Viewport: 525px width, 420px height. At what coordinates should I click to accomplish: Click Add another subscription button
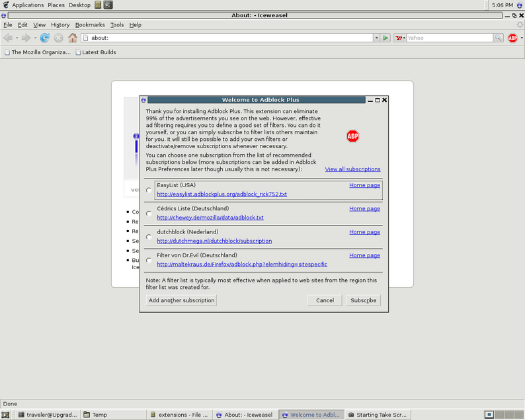(x=181, y=300)
